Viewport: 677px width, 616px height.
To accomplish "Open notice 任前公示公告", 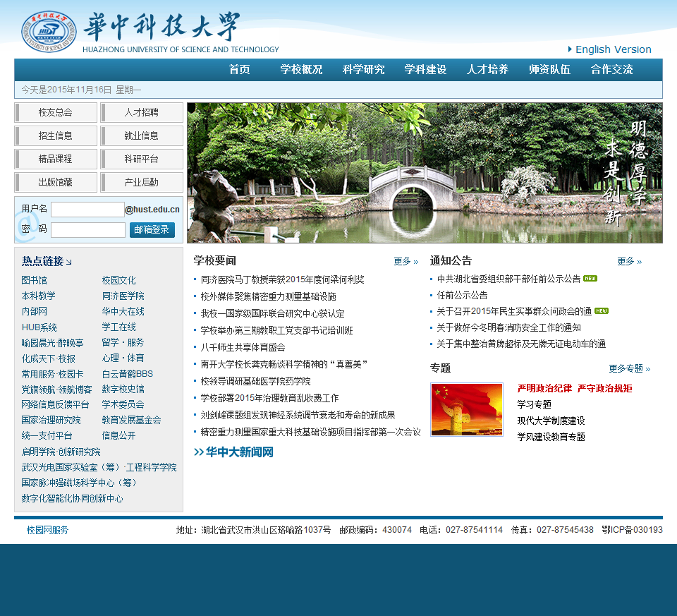I will point(462,296).
